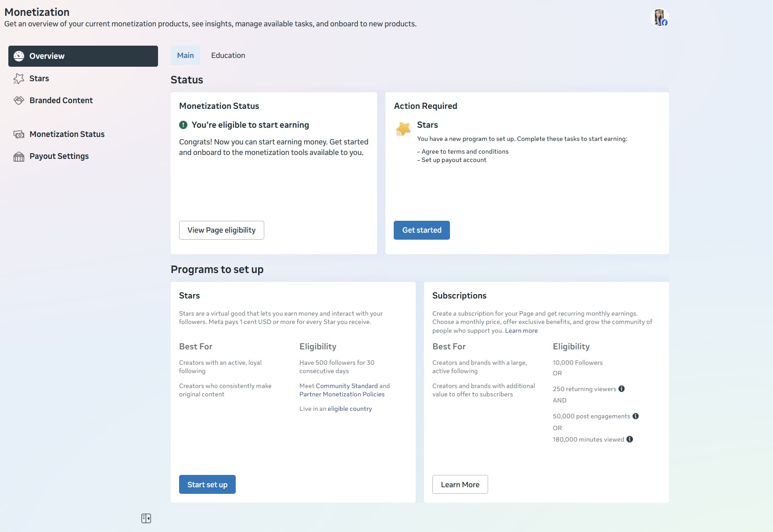This screenshot has width=773, height=532.
Task: Open the profile avatar menu
Action: tap(659, 18)
